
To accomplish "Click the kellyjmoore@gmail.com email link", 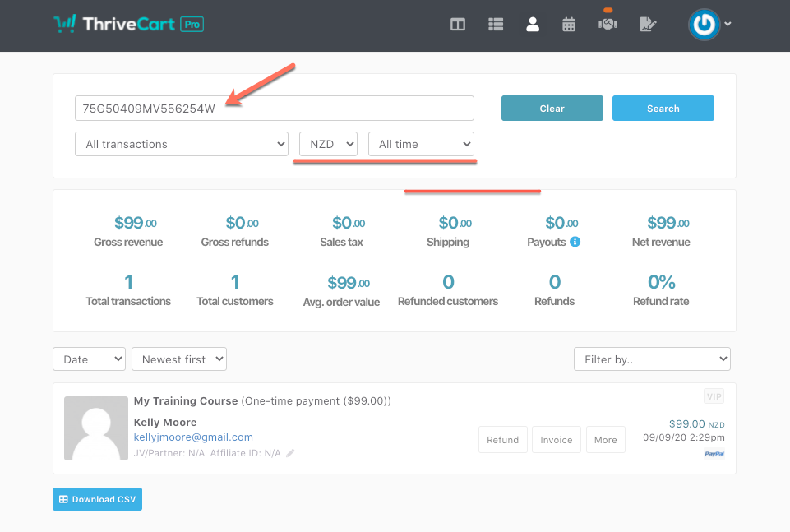I will click(193, 437).
